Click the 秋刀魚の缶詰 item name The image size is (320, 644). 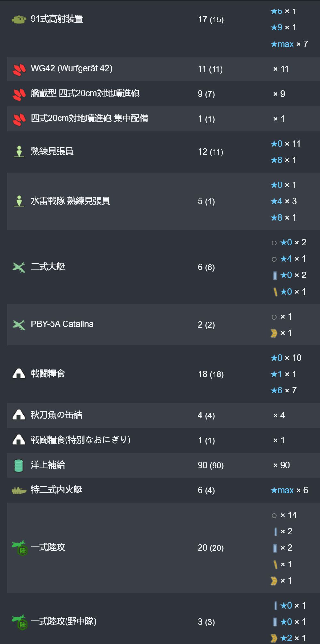[x=57, y=415]
